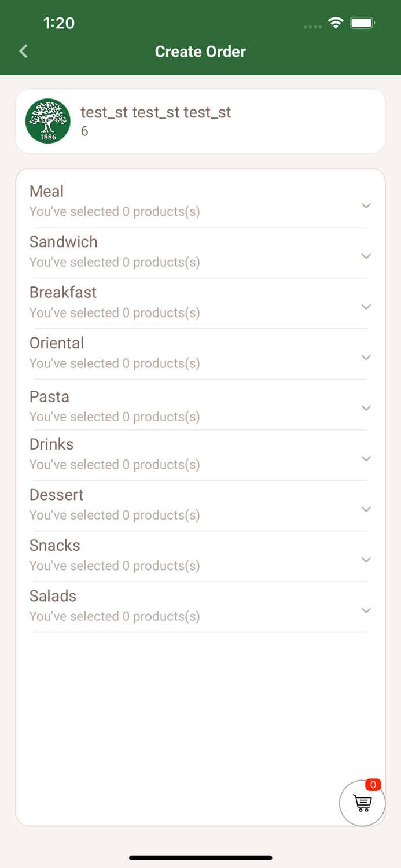Expand the Drinks category chevron

pyautogui.click(x=366, y=459)
